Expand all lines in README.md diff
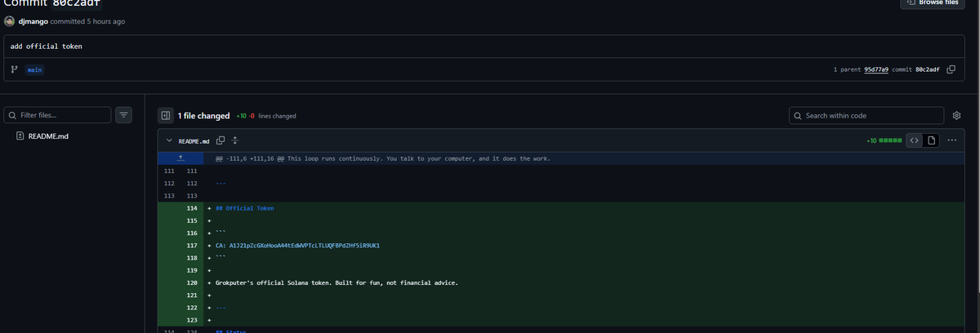This screenshot has width=980, height=333. pyautogui.click(x=235, y=140)
